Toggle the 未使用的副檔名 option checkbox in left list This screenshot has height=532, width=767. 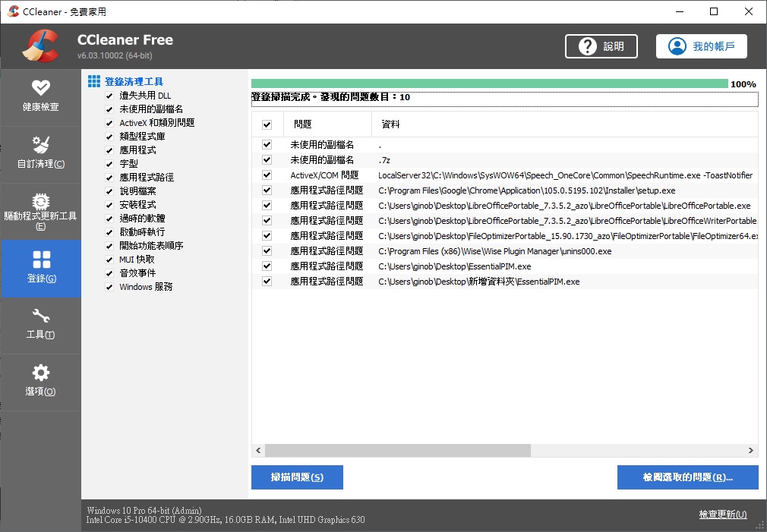pos(109,109)
